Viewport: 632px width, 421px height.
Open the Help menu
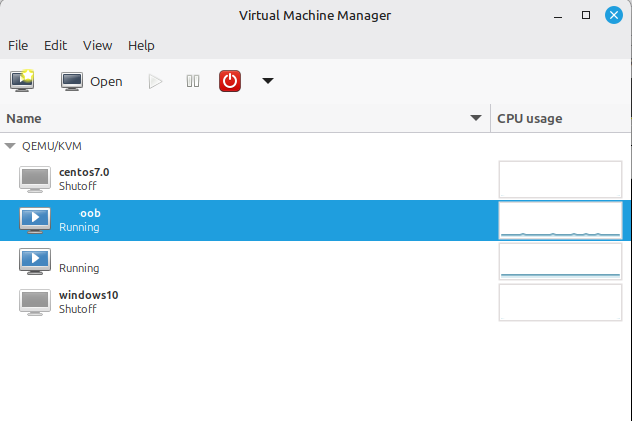(x=141, y=46)
